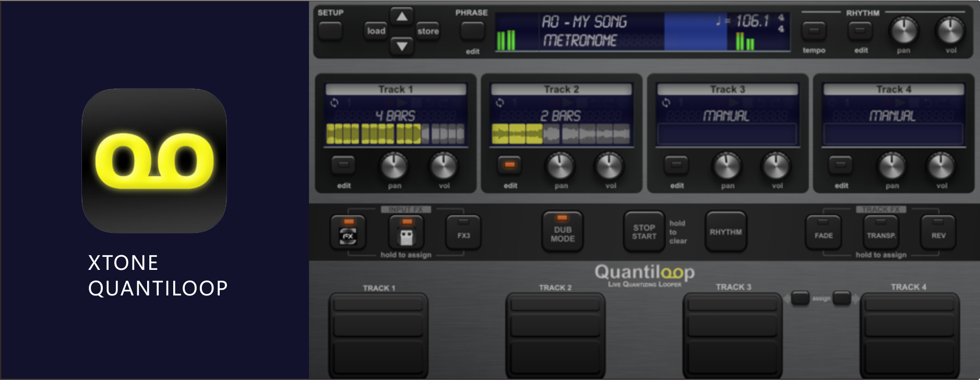The height and width of the screenshot is (380, 980).
Task: Toggle the Track 1 edit button
Action: click(x=343, y=165)
